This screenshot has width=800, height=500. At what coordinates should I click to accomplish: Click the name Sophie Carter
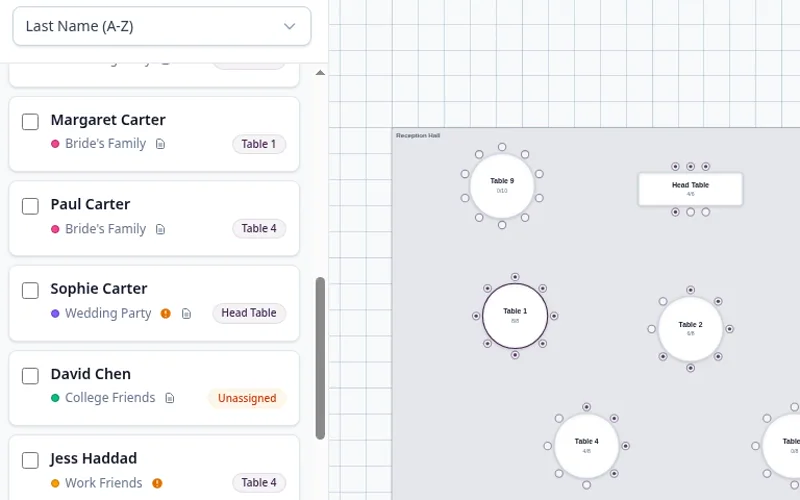coord(99,289)
